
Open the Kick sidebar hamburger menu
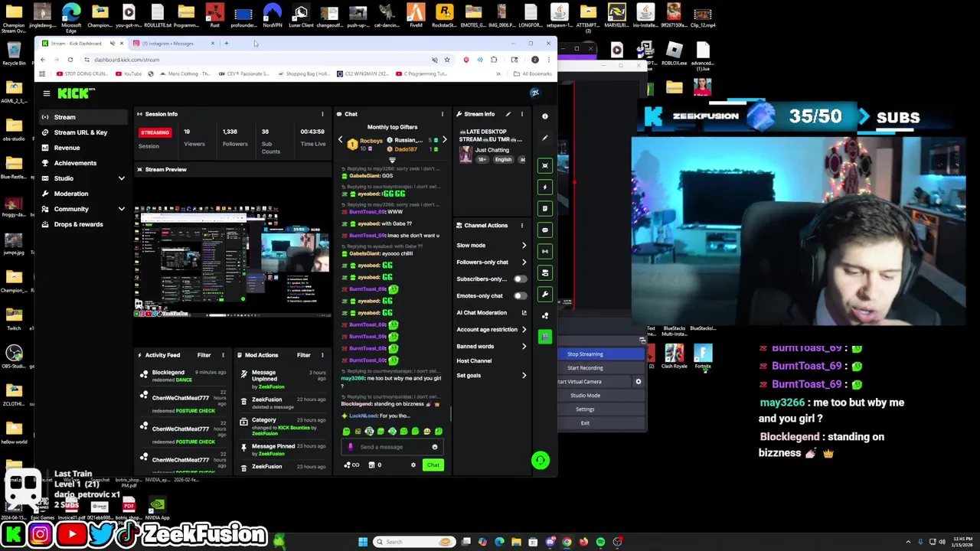pyautogui.click(x=47, y=93)
